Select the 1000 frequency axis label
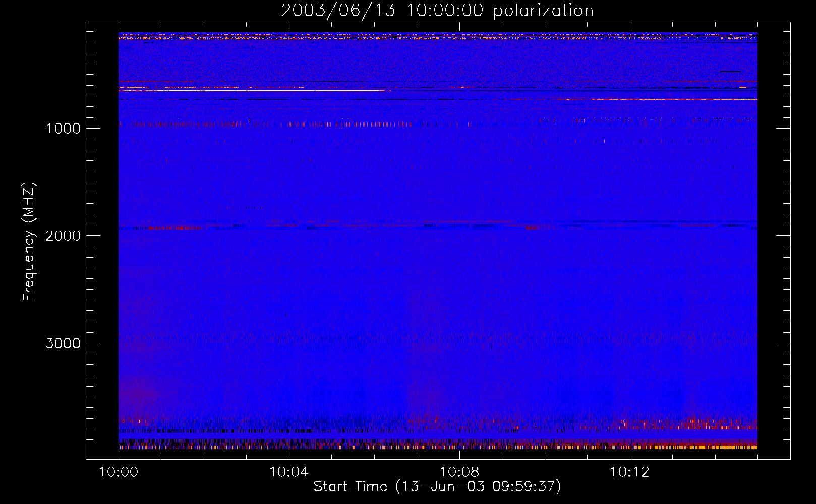Viewport: 816px width, 504px height. click(63, 129)
